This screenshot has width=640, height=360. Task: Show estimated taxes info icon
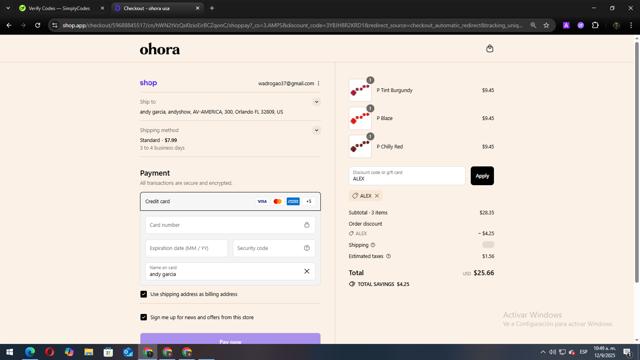pos(388,256)
